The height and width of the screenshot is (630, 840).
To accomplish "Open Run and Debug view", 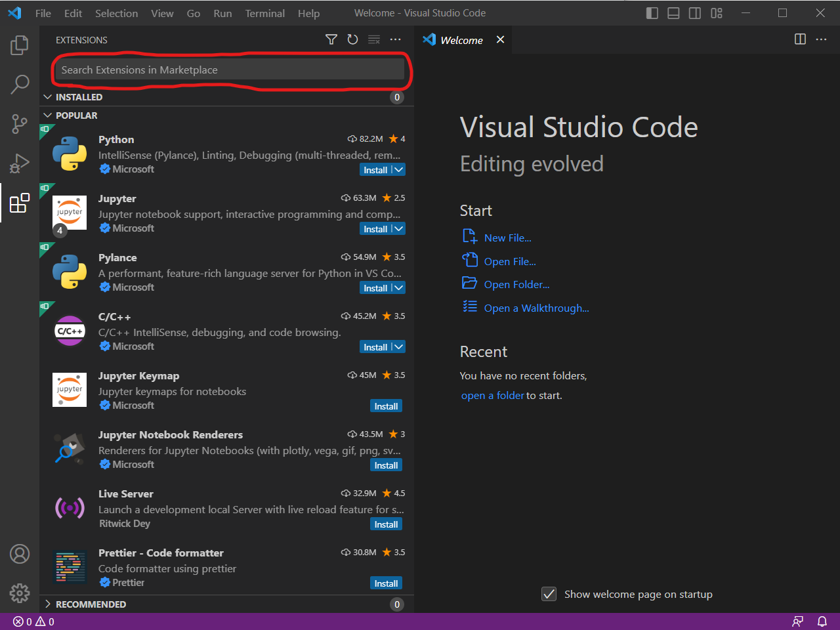I will [20, 163].
